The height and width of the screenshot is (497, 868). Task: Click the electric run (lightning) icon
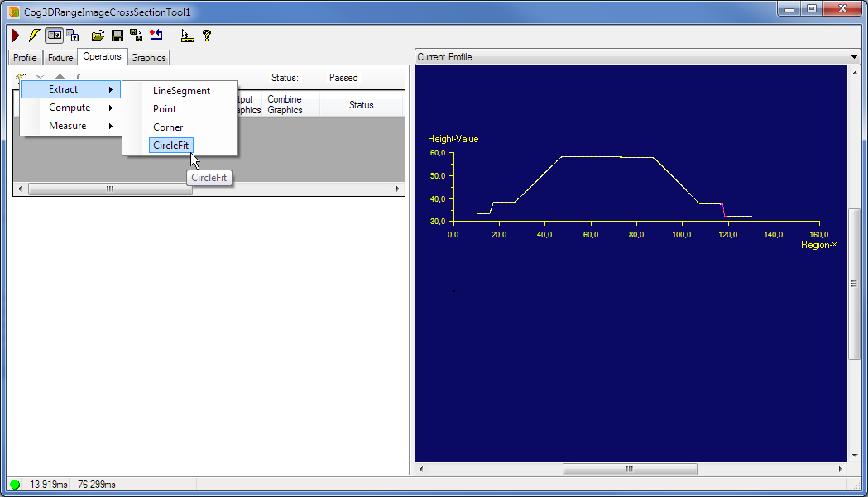click(x=33, y=35)
